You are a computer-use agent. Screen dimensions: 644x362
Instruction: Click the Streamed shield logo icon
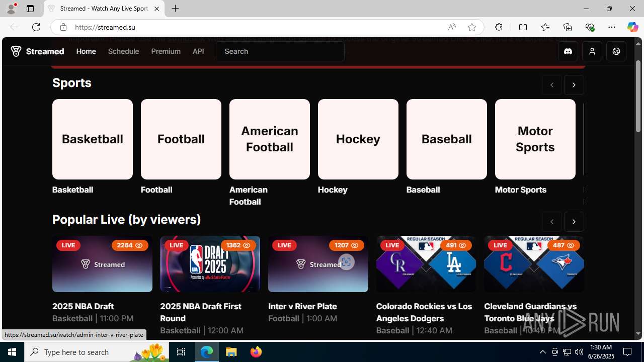pos(16,51)
